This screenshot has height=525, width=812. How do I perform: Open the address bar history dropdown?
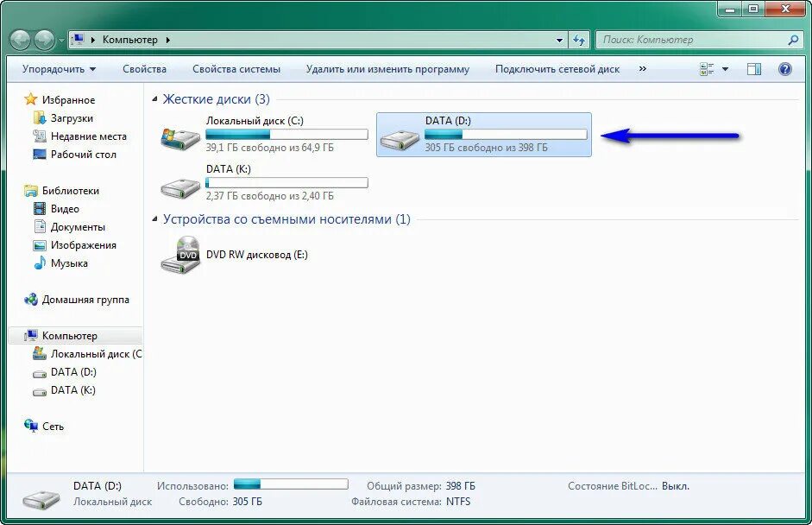[559, 40]
